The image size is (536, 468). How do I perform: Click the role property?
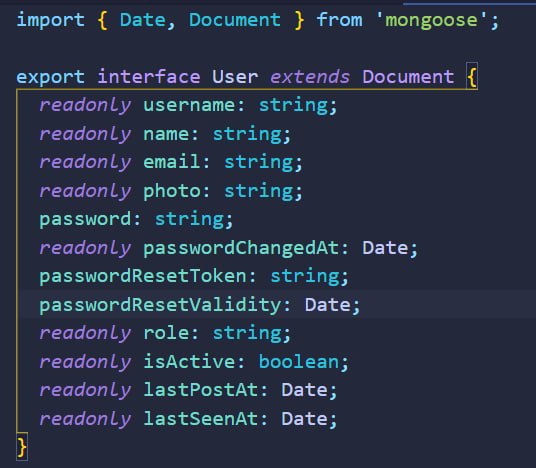(166, 333)
